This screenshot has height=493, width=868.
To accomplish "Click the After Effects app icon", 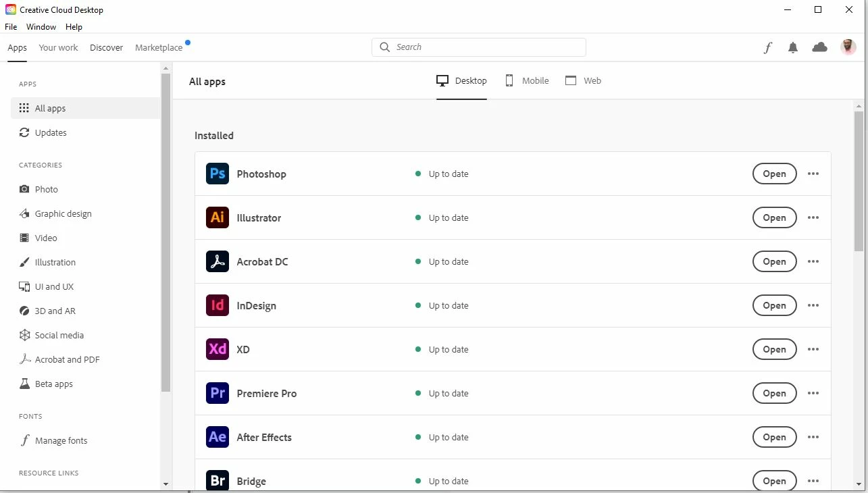I will pos(218,437).
